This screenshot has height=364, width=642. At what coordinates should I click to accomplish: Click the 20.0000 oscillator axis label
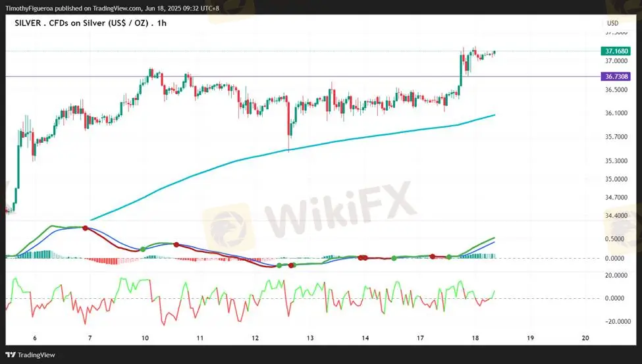click(x=616, y=276)
